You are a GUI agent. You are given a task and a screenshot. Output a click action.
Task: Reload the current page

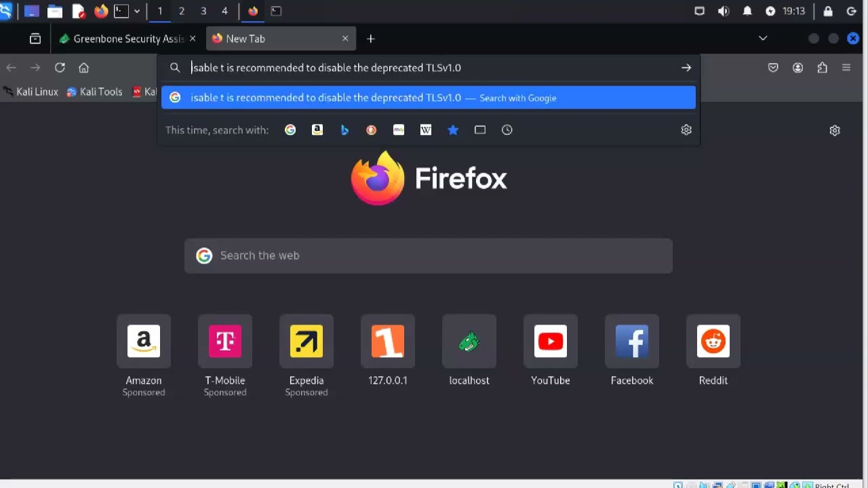60,68
